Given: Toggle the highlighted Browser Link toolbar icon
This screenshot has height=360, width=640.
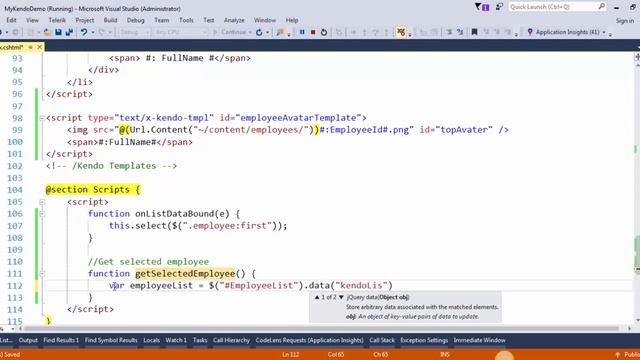Looking at the screenshot, I should pos(401,32).
